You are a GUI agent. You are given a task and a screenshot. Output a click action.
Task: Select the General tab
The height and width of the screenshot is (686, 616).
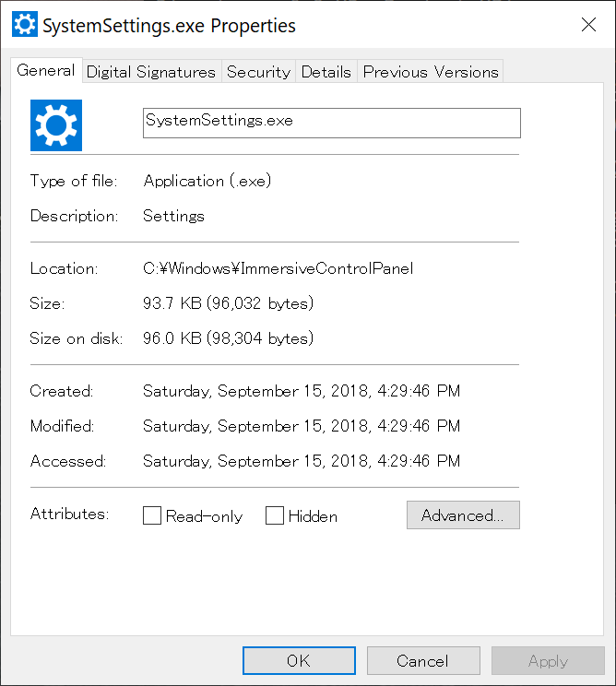coord(46,70)
